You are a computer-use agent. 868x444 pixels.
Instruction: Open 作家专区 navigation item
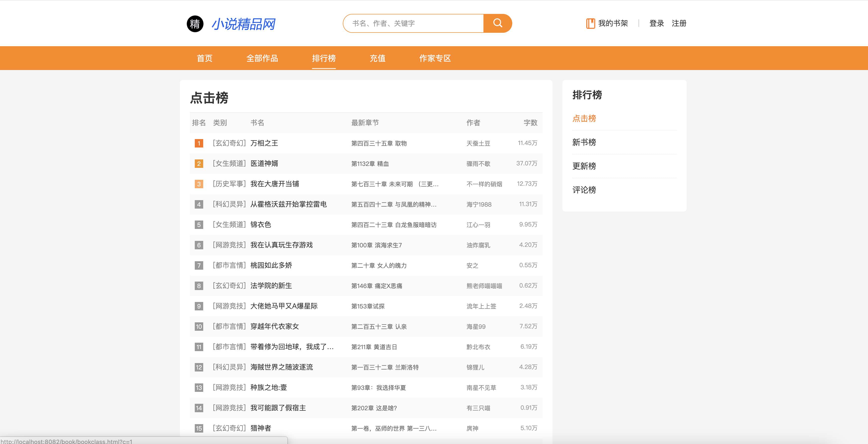coord(435,58)
